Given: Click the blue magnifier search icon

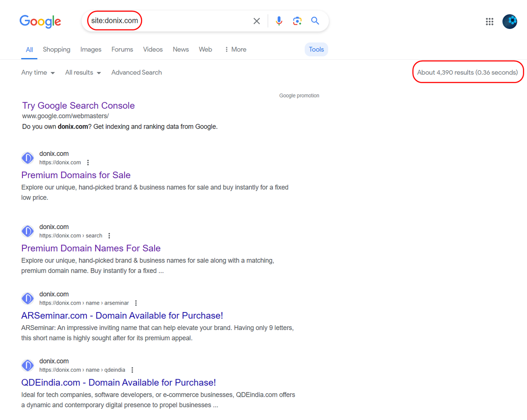Looking at the screenshot, I should tap(315, 21).
